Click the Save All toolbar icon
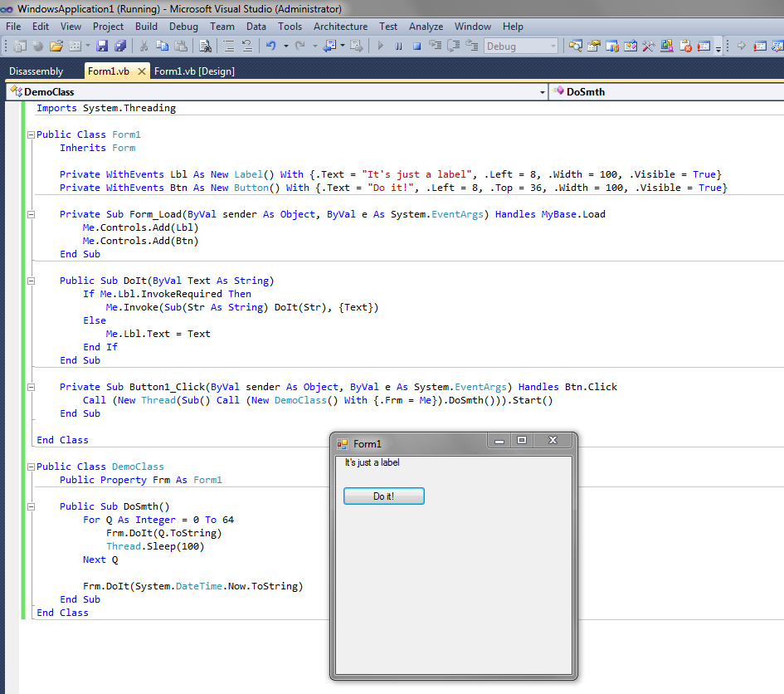Viewport: 784px width, 694px height. pos(120,46)
